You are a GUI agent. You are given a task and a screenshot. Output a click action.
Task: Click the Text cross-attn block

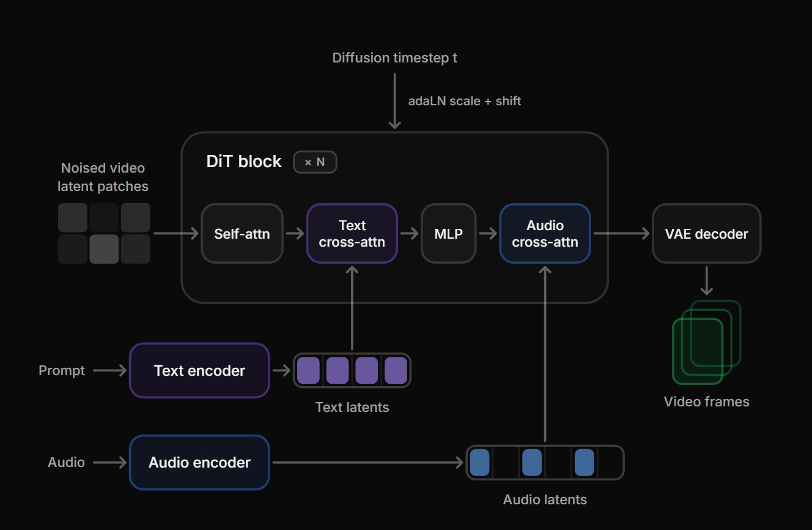pyautogui.click(x=352, y=233)
